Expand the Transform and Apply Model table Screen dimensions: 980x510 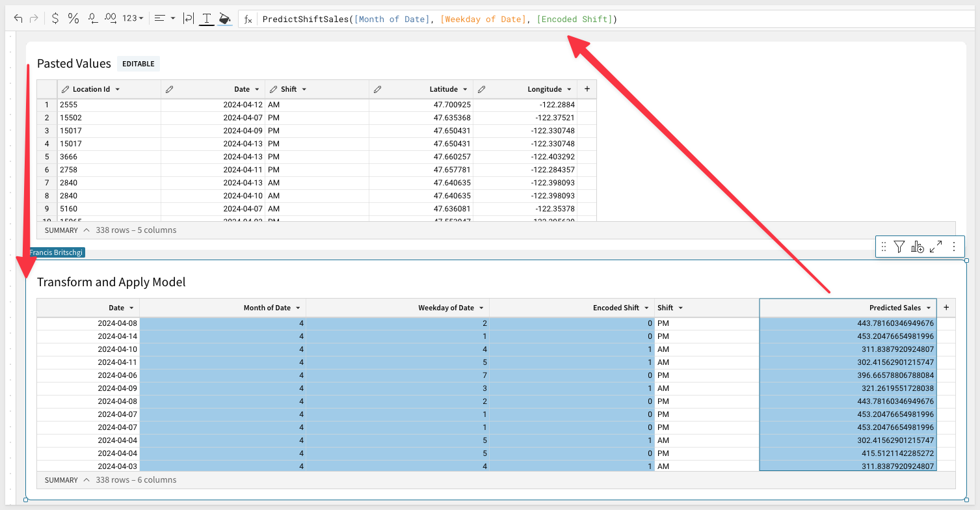tap(936, 247)
